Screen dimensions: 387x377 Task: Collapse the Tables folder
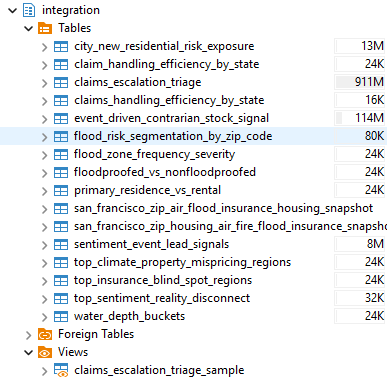point(29,28)
